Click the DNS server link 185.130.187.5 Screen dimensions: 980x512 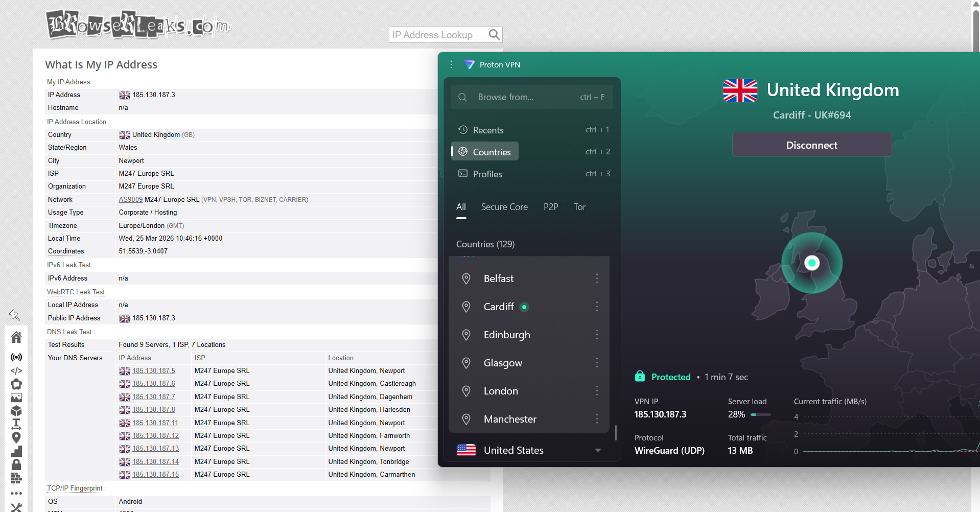(x=153, y=371)
